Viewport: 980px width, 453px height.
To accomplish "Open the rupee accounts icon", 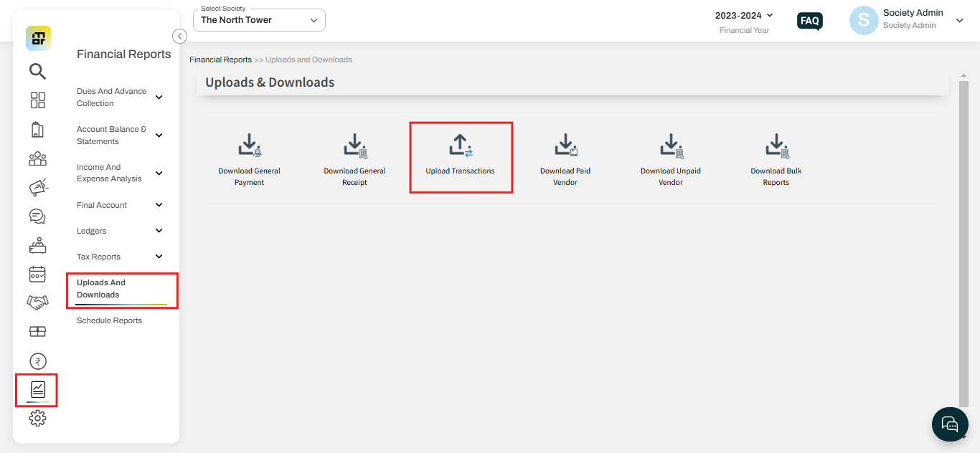I will tap(37, 361).
